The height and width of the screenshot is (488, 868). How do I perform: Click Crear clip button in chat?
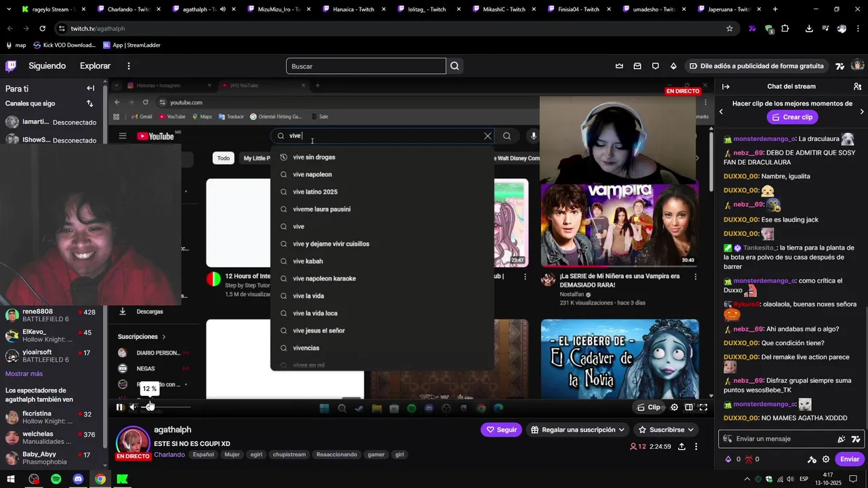point(792,117)
